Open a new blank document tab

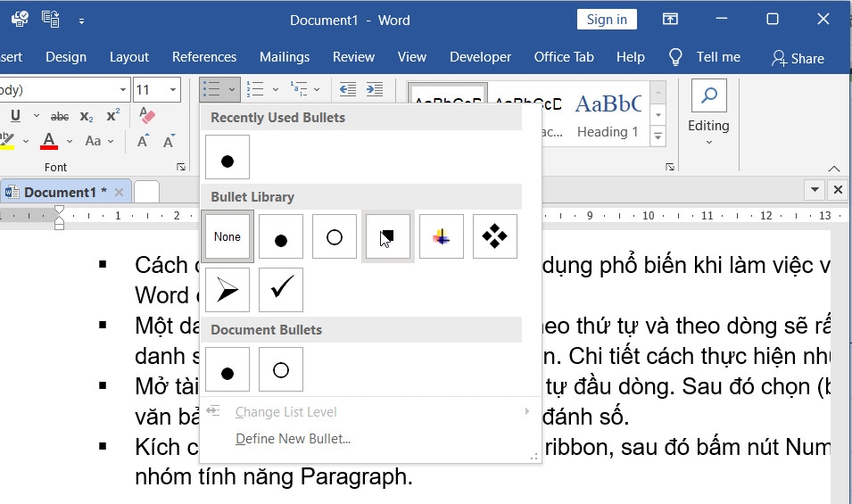[x=146, y=193]
